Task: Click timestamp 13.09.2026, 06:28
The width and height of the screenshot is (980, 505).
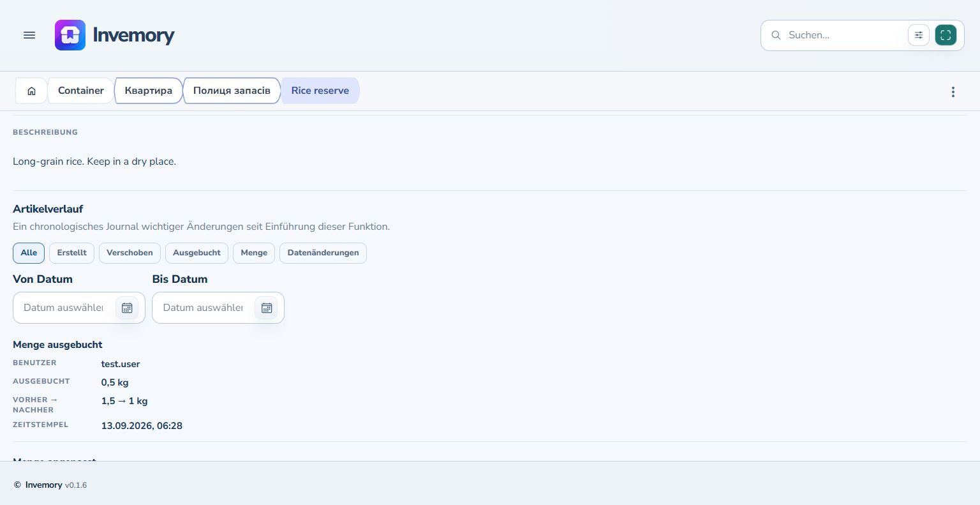Action: (x=142, y=426)
